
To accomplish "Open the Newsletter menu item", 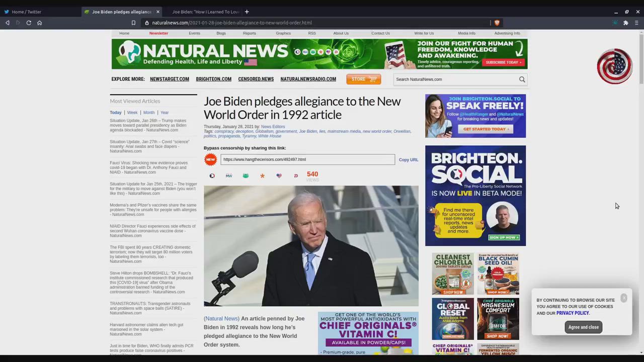I will tap(158, 33).
